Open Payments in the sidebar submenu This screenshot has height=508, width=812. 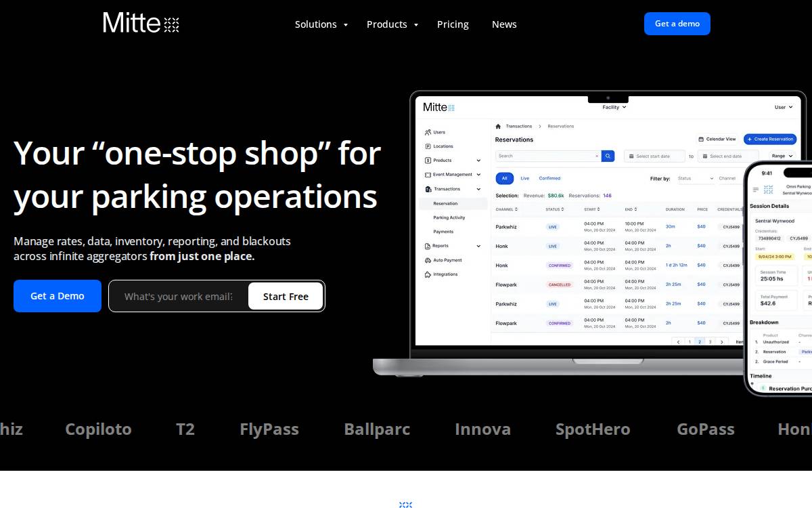443,232
